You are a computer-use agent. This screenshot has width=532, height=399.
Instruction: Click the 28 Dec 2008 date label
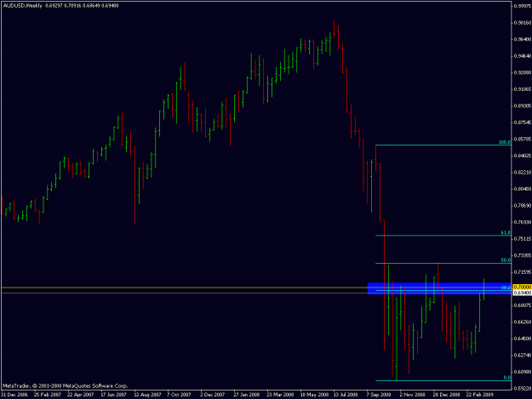pyautogui.click(x=446, y=395)
